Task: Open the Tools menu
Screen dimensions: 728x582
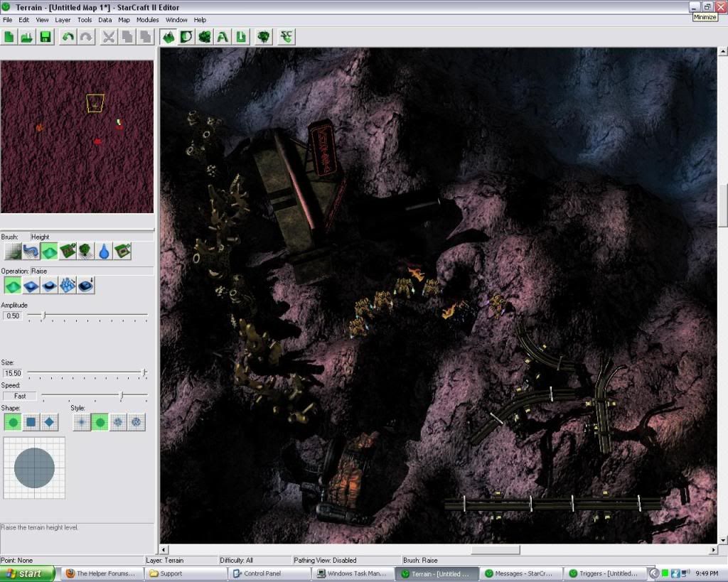Action: click(x=85, y=20)
